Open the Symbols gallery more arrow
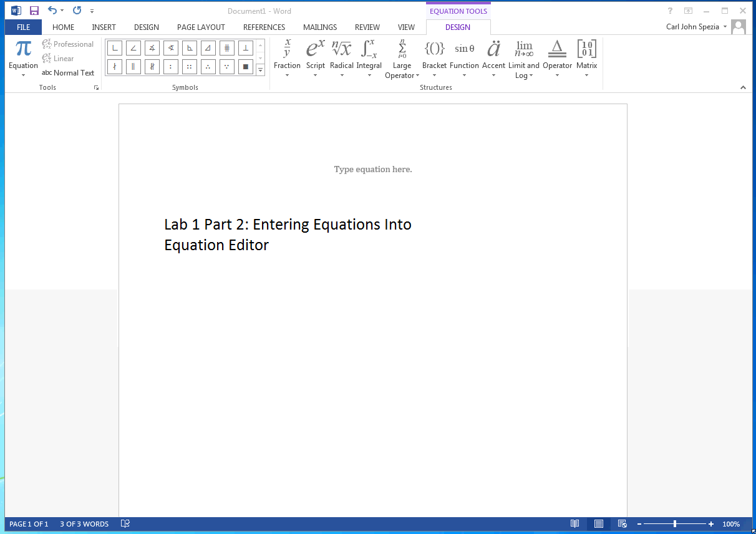The height and width of the screenshot is (534, 756). (260, 70)
